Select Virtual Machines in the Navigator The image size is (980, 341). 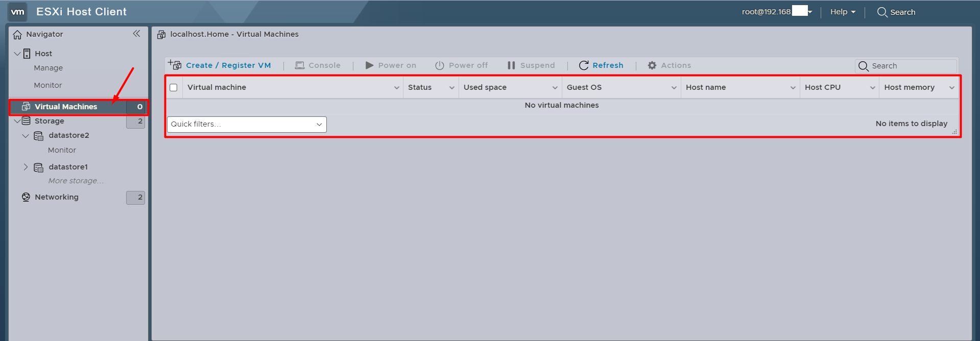[x=66, y=107]
